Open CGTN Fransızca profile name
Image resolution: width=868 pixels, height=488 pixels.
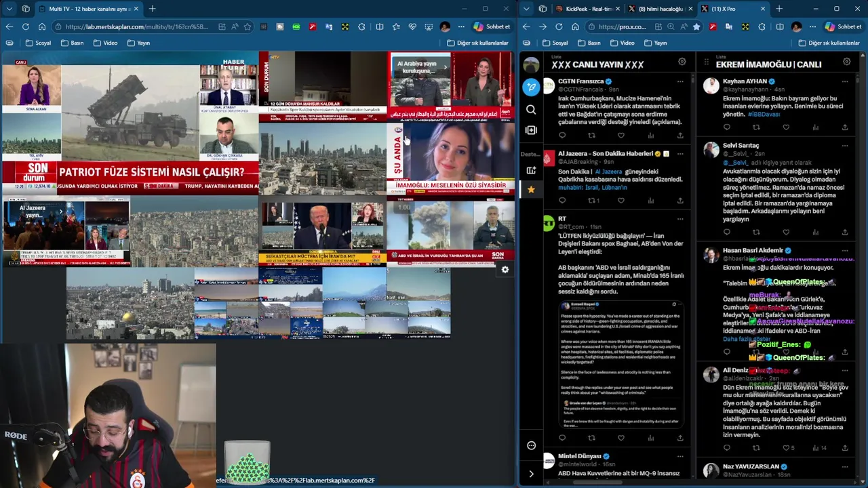pos(580,81)
